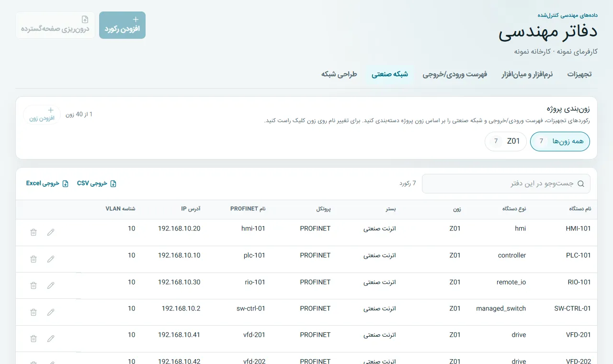Select the PLC-101 device name cell

(579, 255)
